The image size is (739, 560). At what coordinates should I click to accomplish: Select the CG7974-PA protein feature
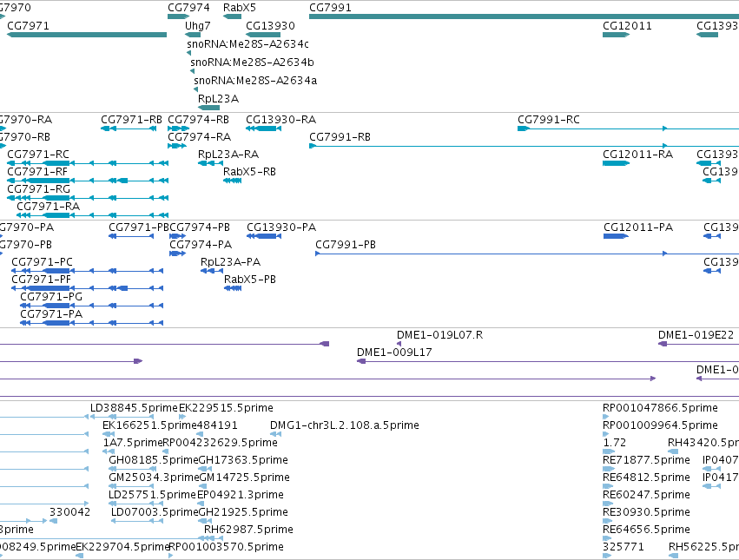click(x=178, y=254)
